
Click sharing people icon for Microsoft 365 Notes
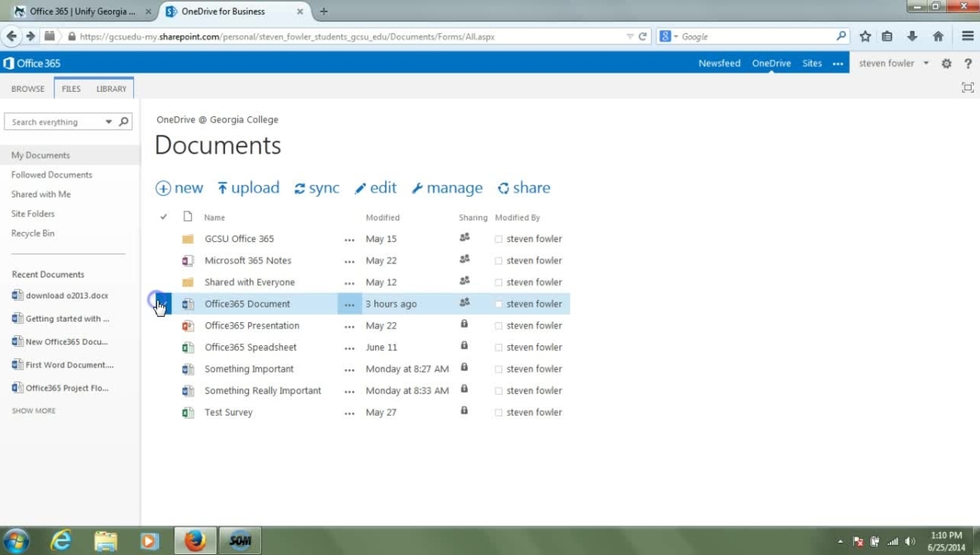click(464, 259)
